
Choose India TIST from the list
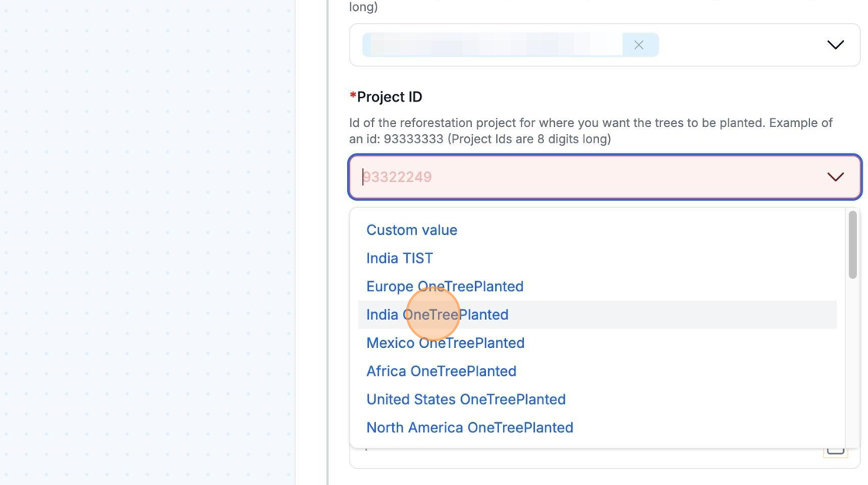pos(399,258)
